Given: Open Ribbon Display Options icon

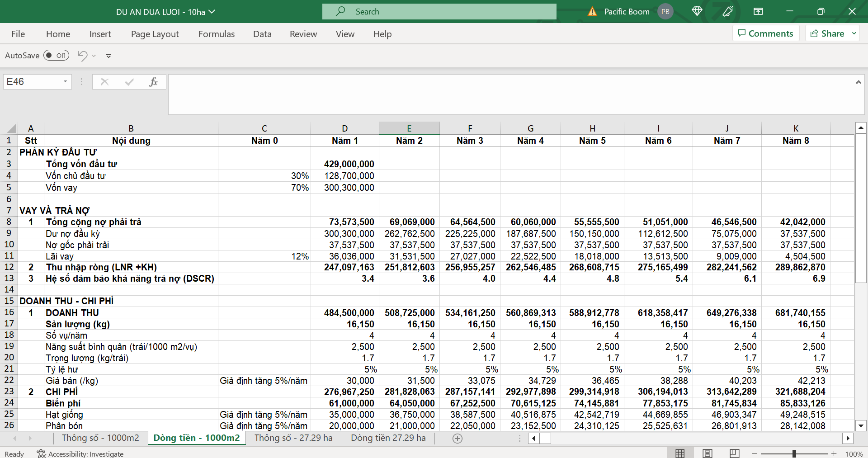Looking at the screenshot, I should (x=758, y=11).
